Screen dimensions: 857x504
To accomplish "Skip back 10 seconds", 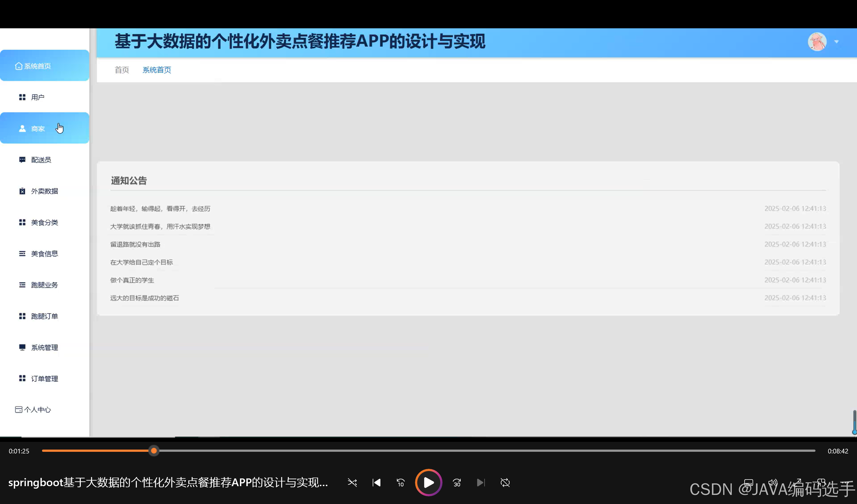I will coord(401,482).
